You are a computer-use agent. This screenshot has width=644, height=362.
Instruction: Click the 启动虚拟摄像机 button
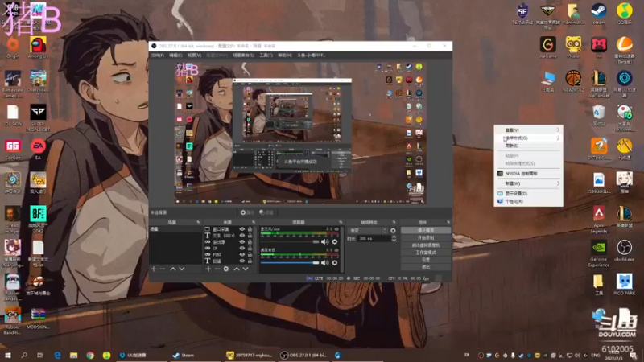426,245
